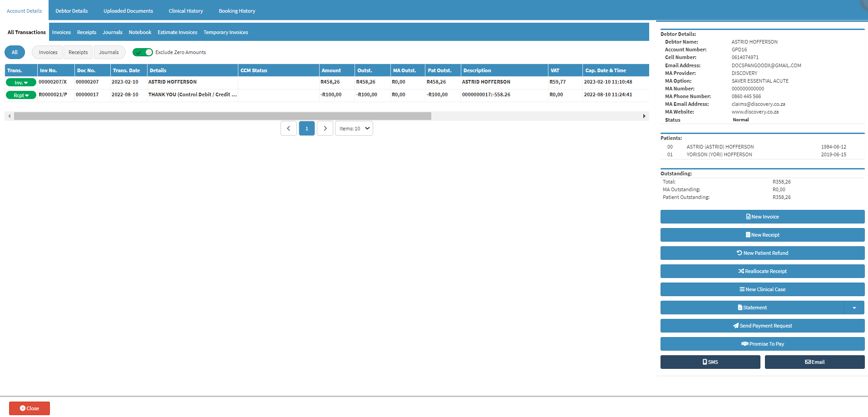Expand the Inv. transaction dropdown

[x=21, y=83]
